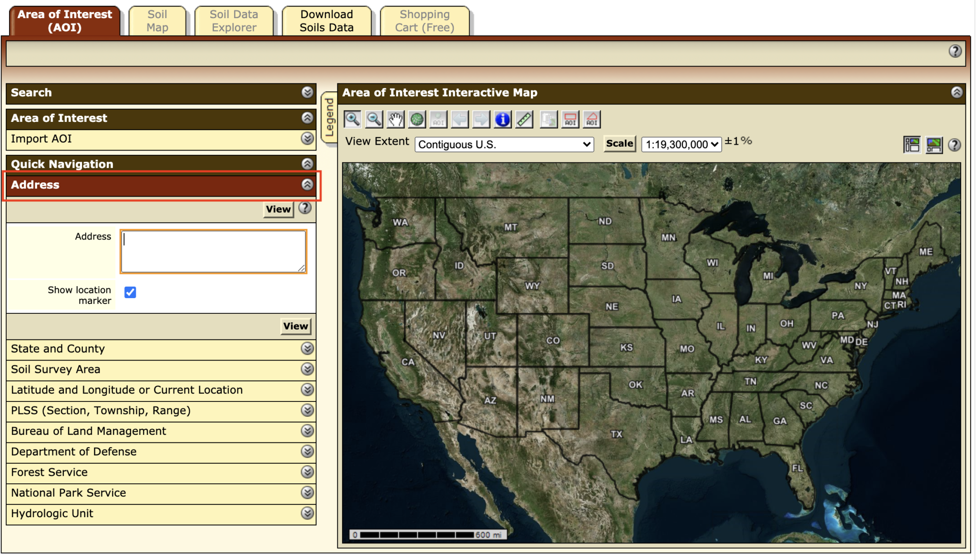
Task: Switch to the Soil Map tab
Action: 158,20
